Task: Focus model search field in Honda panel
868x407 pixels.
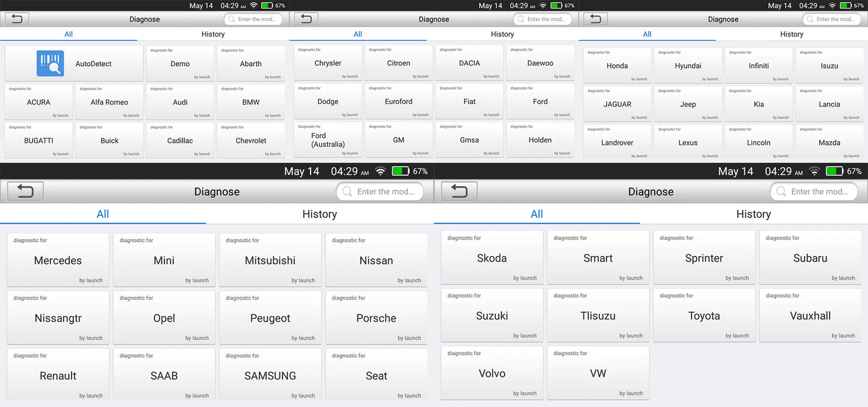Action: [831, 19]
